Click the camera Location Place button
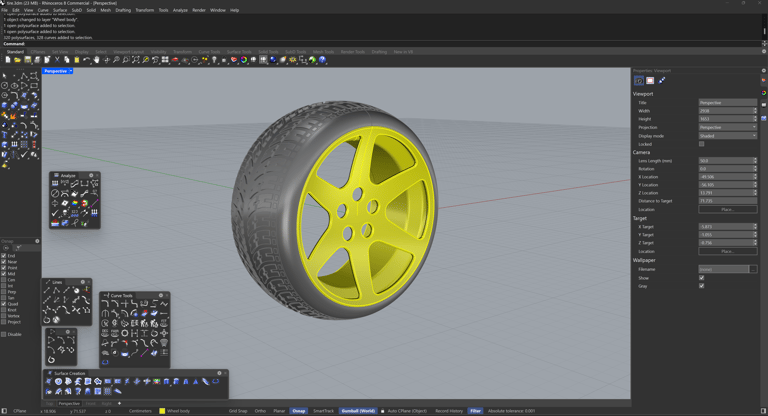This screenshot has width=768, height=416. point(727,210)
